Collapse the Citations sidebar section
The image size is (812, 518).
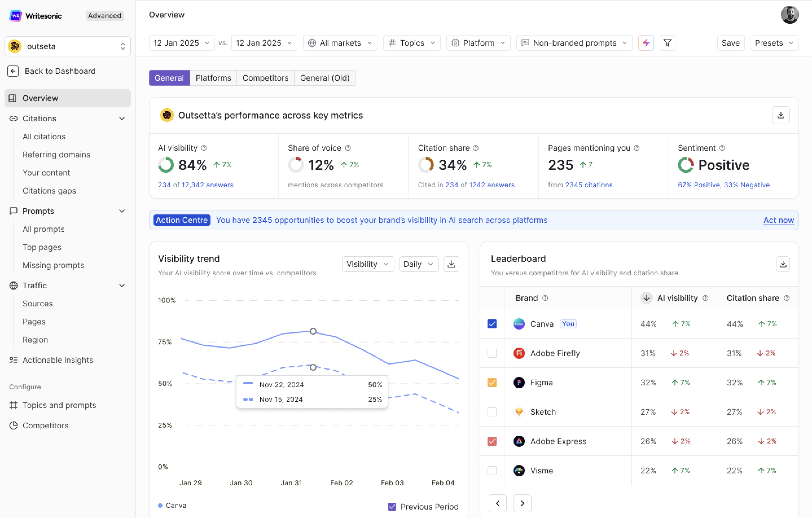click(x=122, y=118)
